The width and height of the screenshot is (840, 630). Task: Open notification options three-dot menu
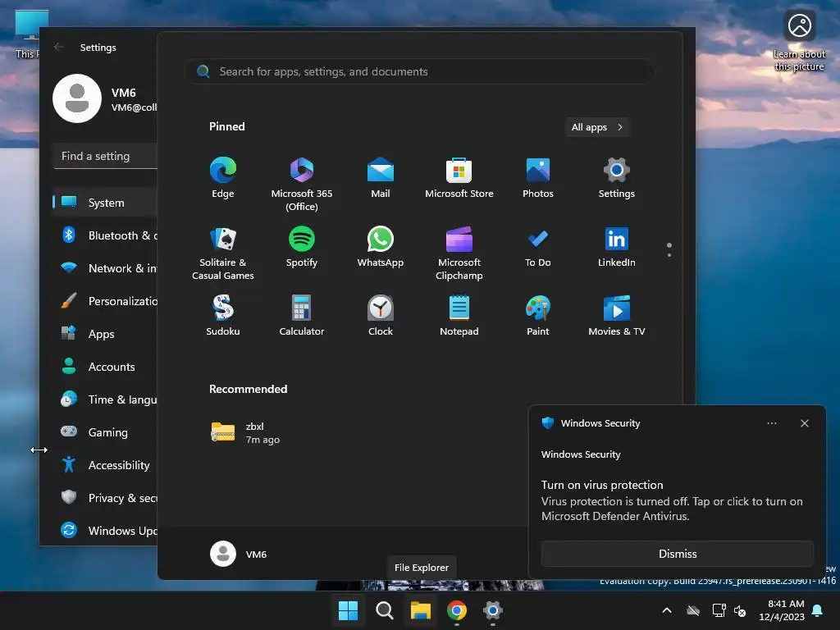(x=771, y=423)
